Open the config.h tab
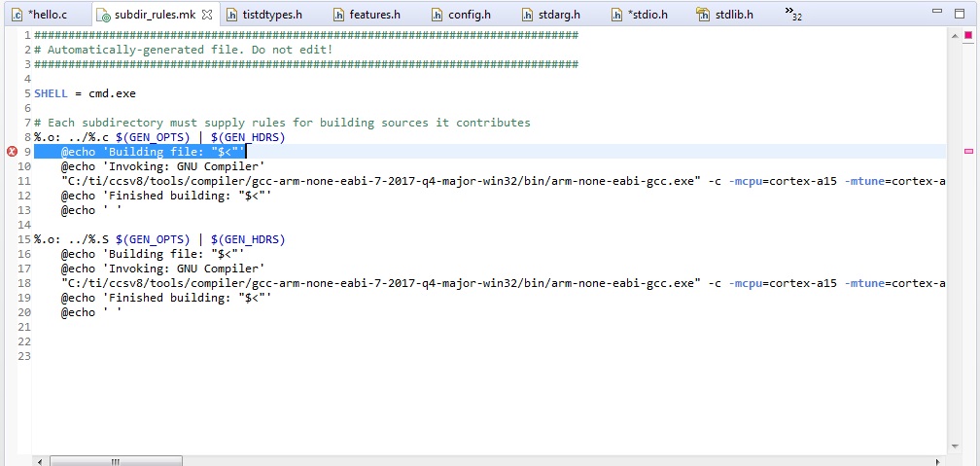This screenshot has height=466, width=980. click(461, 15)
